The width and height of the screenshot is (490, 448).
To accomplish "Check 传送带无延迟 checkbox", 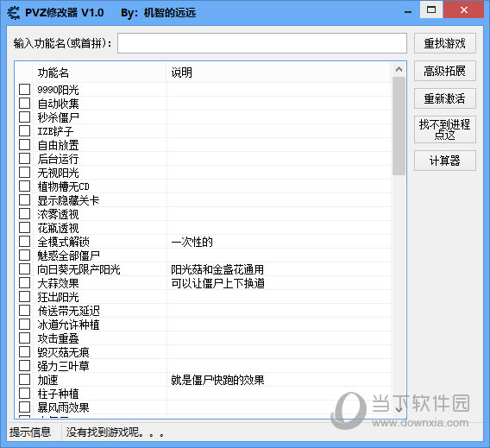I will (24, 311).
